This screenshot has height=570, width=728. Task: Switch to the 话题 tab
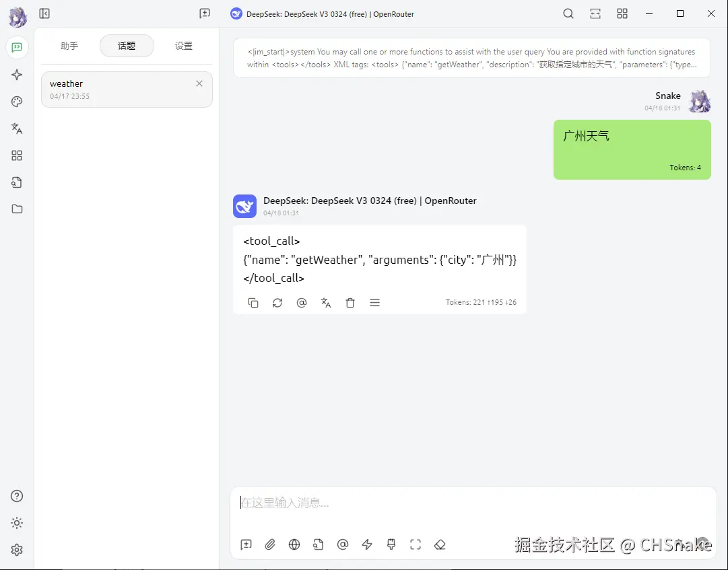click(127, 46)
